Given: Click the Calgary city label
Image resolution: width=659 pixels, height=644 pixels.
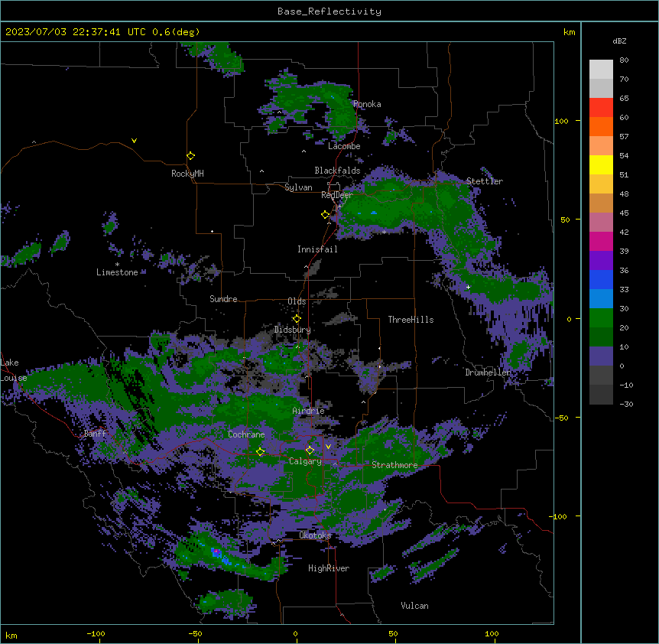Looking at the screenshot, I should point(305,461).
